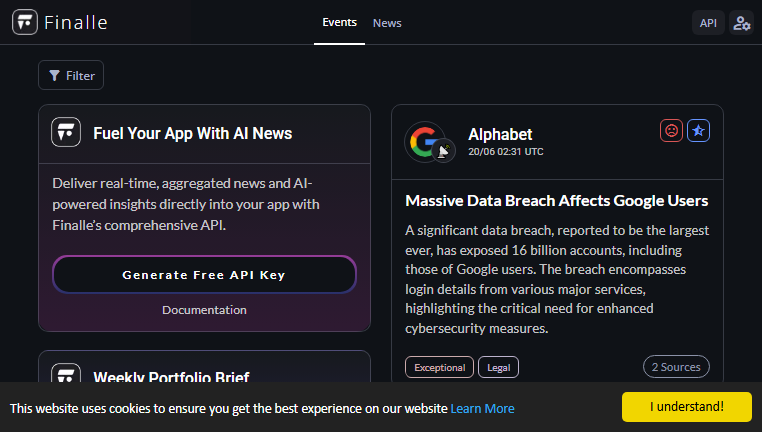Open the Filter options
This screenshot has width=762, height=432.
point(71,75)
